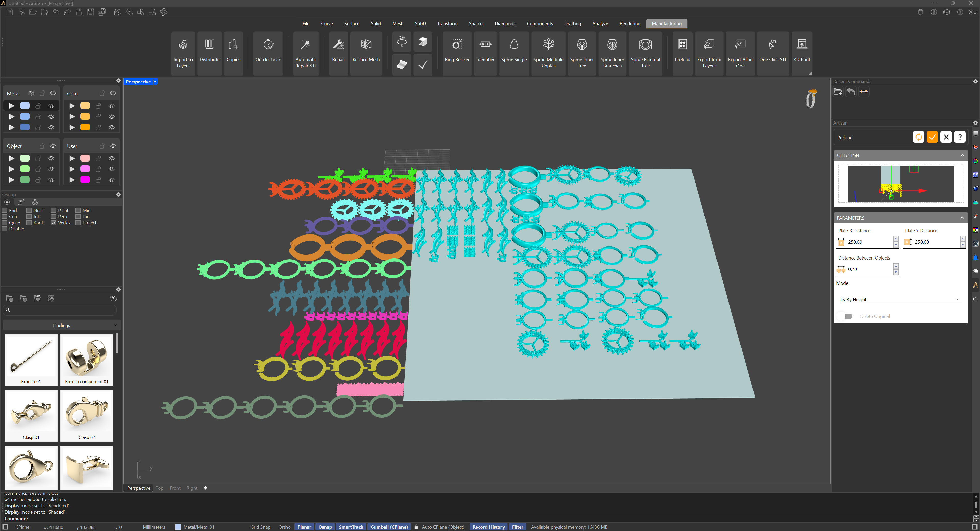Toggle Grid Snap in status bar
The image size is (980, 531).
[260, 527]
